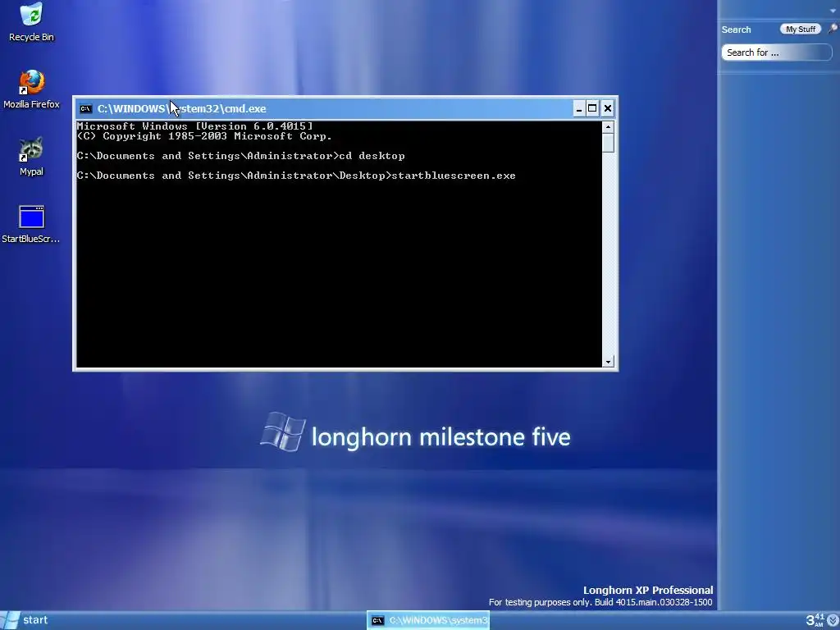This screenshot has height=630, width=840.
Task: Click the My Stuff button in sidebar
Action: pyautogui.click(x=800, y=30)
